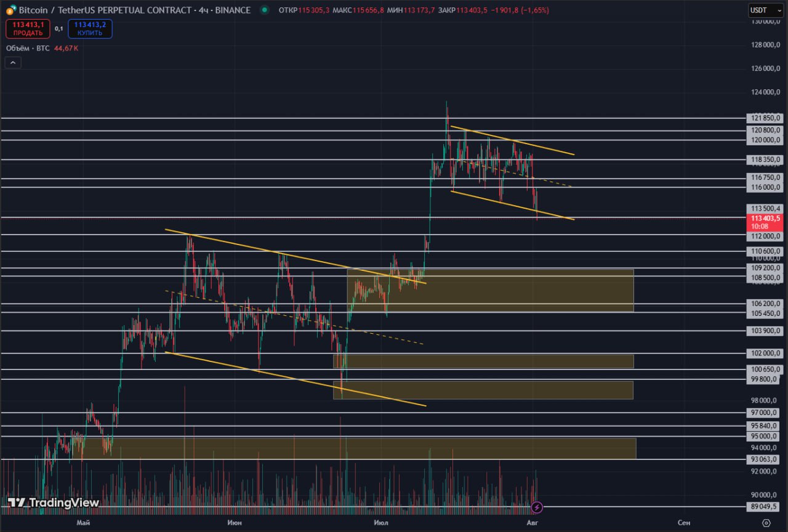The image size is (788, 532).
Task: Open chart settings via the hexagon gear icon
Action: [x=766, y=523]
